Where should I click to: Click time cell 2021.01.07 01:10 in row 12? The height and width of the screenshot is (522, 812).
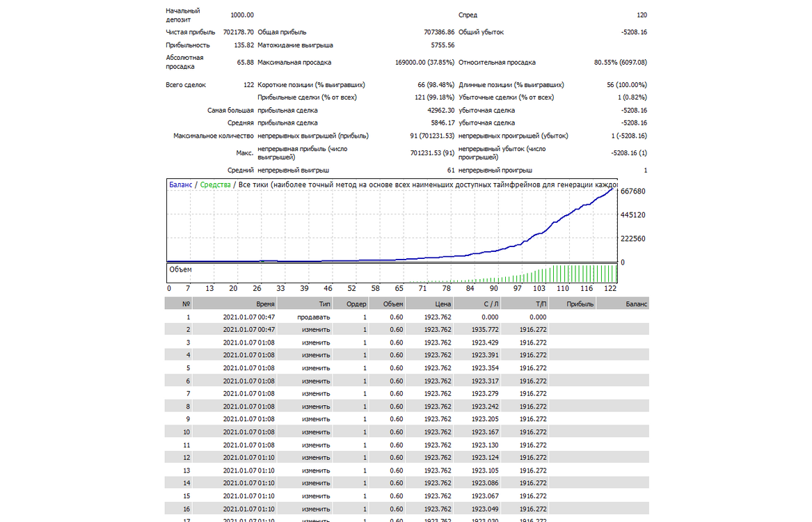coord(249,458)
